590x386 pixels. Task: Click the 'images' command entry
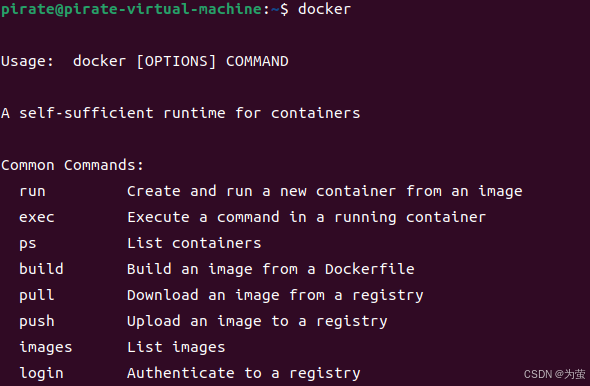click(x=46, y=347)
